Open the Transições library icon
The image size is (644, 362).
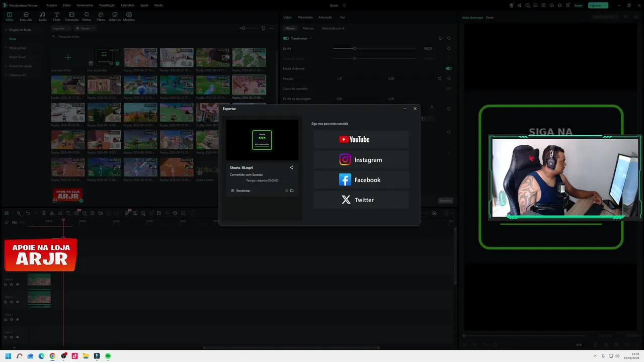click(71, 17)
